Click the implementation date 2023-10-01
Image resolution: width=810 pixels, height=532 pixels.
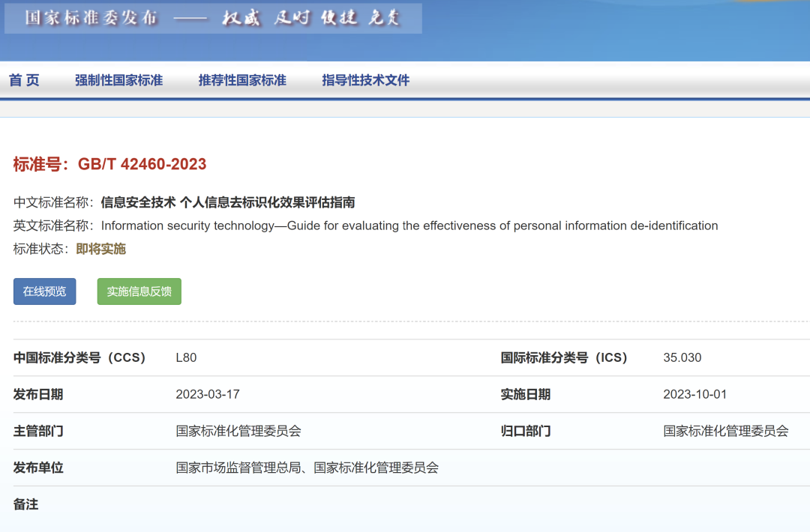(694, 394)
